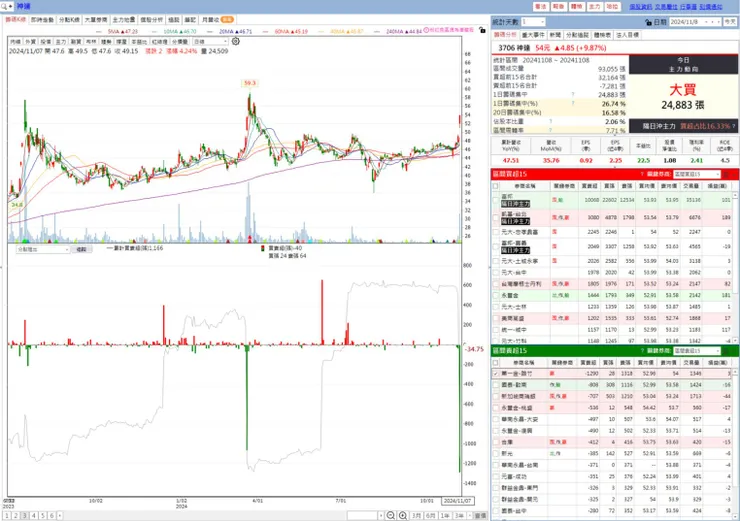Click the 59.3 peak price label

pos(250,83)
